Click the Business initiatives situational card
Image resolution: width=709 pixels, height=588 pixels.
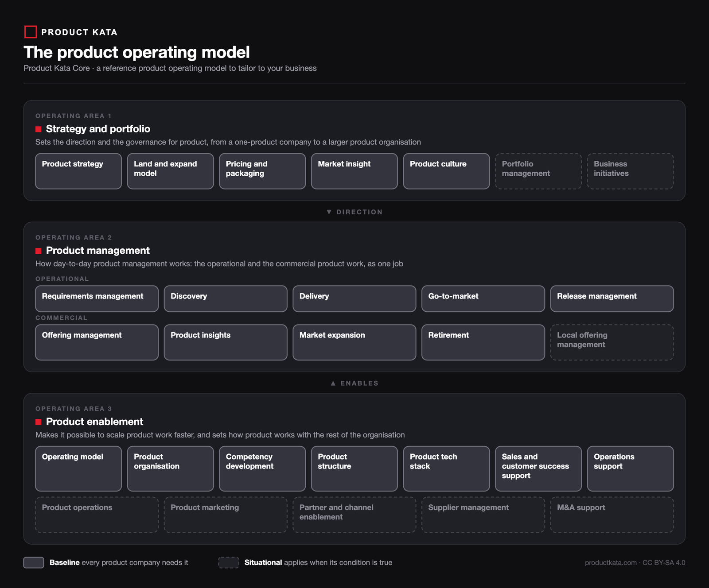pos(631,171)
